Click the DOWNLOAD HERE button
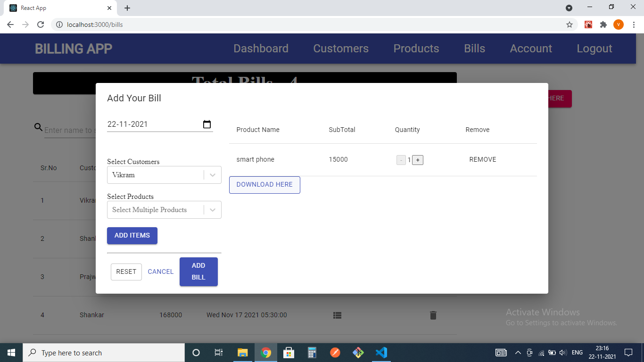The width and height of the screenshot is (644, 362). tap(264, 185)
